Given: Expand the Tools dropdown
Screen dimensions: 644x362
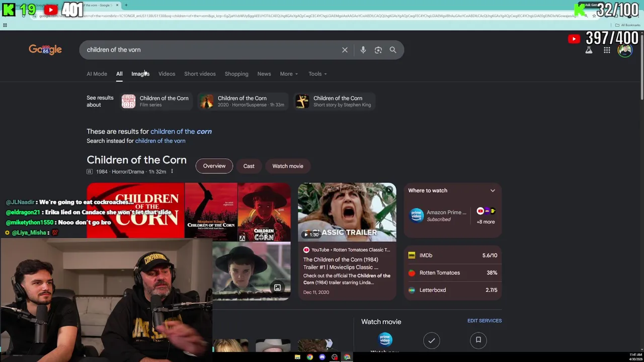Looking at the screenshot, I should coord(317,74).
